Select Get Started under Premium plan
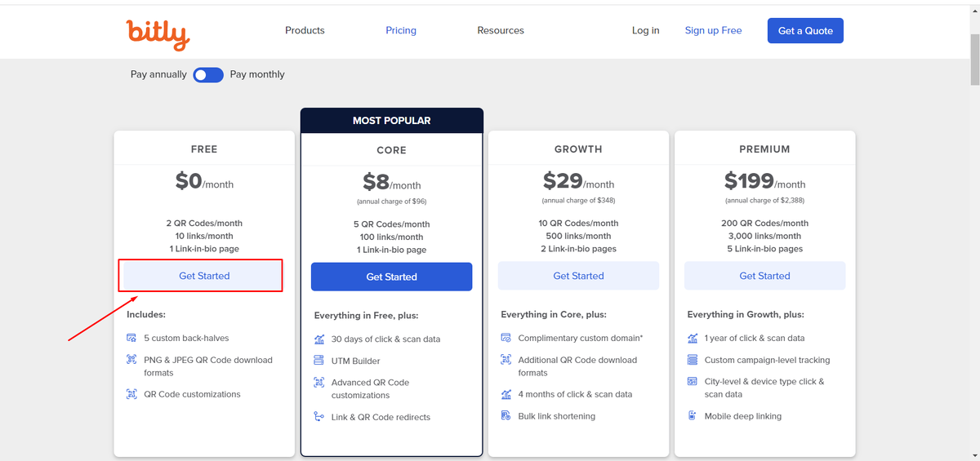This screenshot has width=980, height=461. 764,276
